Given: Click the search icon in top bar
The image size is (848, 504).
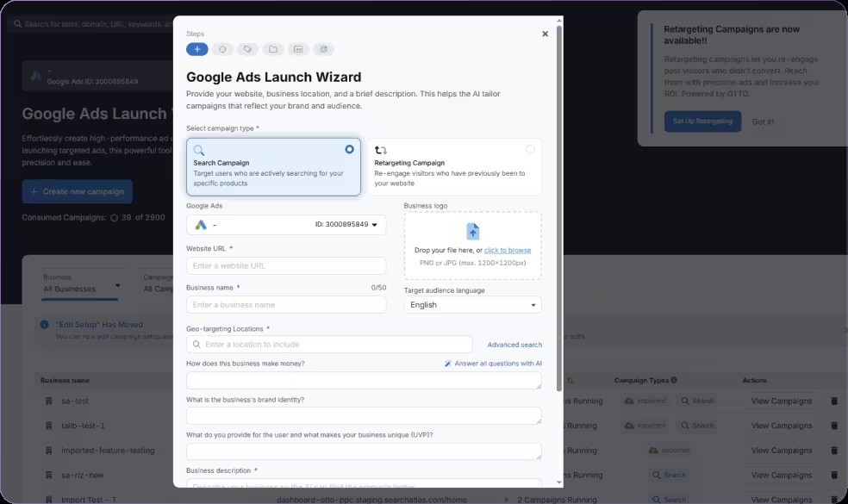Looking at the screenshot, I should pos(18,24).
